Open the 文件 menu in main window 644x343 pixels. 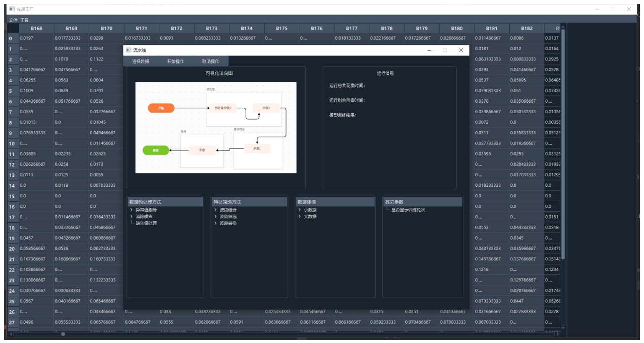click(x=13, y=20)
